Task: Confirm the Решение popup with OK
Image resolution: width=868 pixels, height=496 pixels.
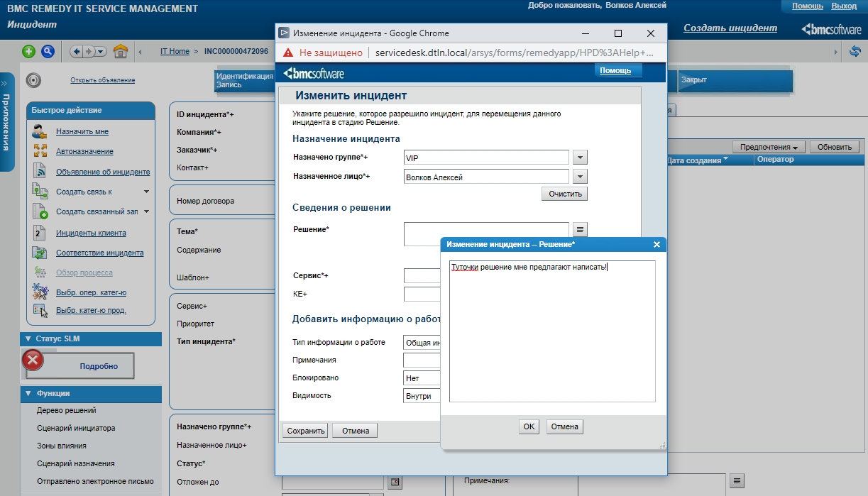Action: 529,426
